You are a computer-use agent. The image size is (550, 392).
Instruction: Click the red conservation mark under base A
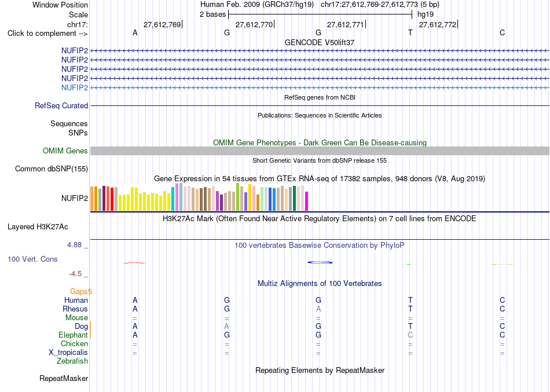(x=134, y=262)
